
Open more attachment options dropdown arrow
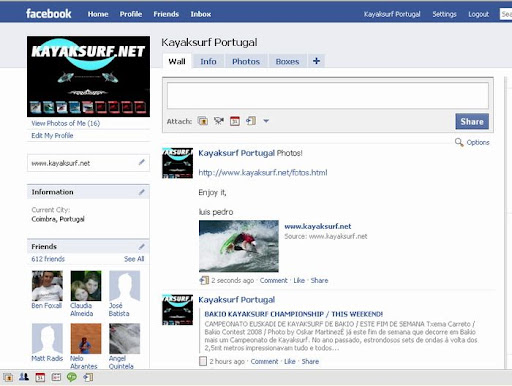(266, 121)
